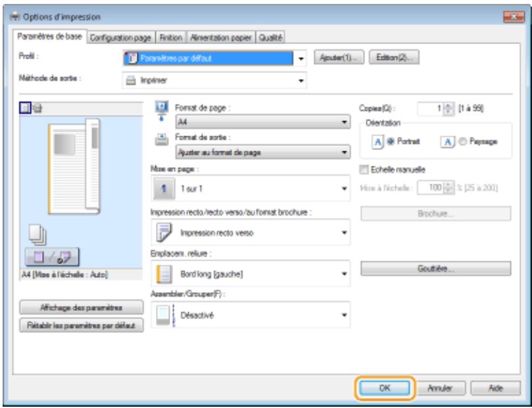Image resolution: width=532 pixels, height=408 pixels.
Task: Click the printer icon in the title bar
Action: tap(14, 16)
